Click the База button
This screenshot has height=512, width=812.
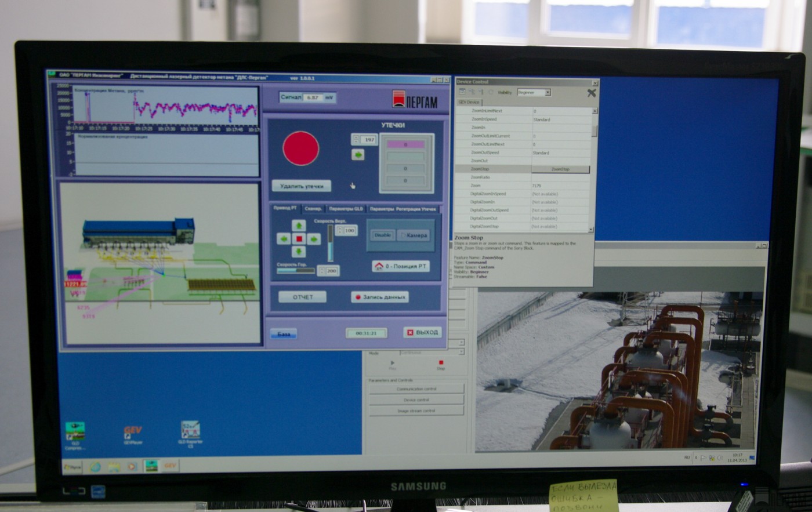tap(284, 334)
